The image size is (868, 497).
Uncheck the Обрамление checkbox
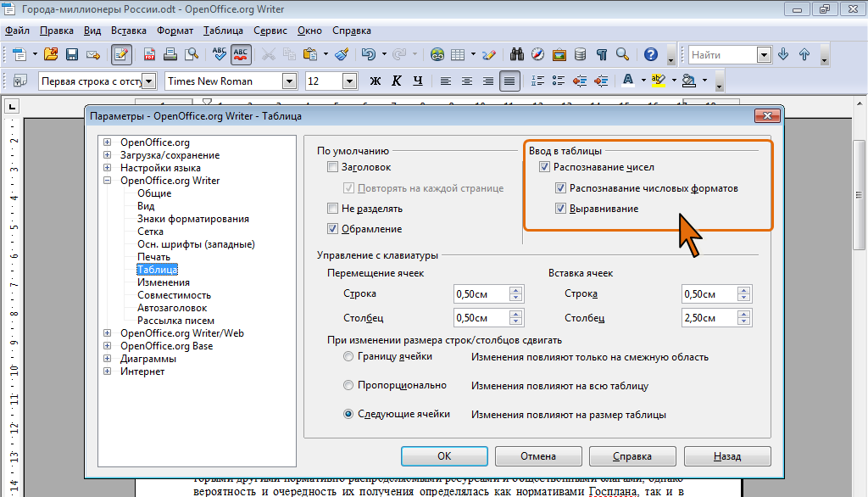point(332,228)
